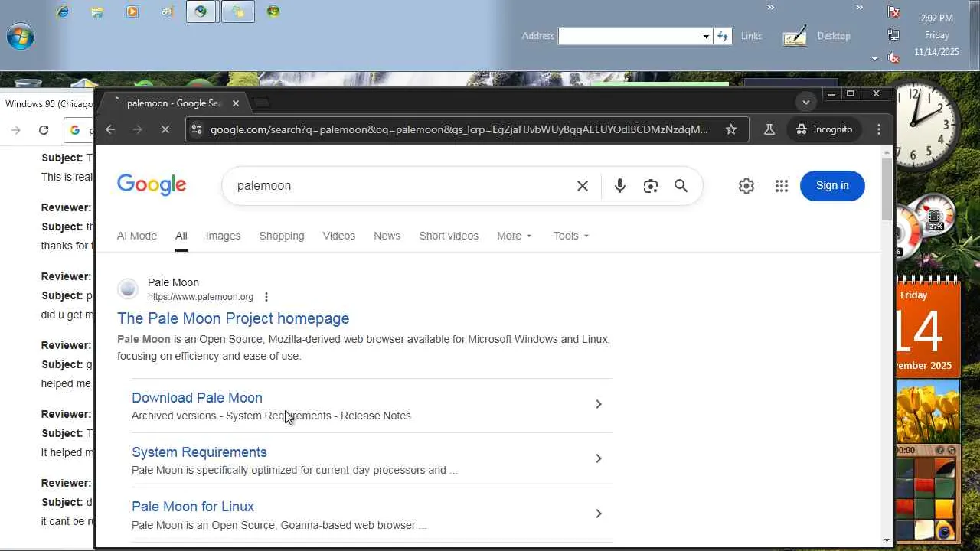This screenshot has width=980, height=551.
Task: Click the Chrome address bar URL
Action: point(459,129)
